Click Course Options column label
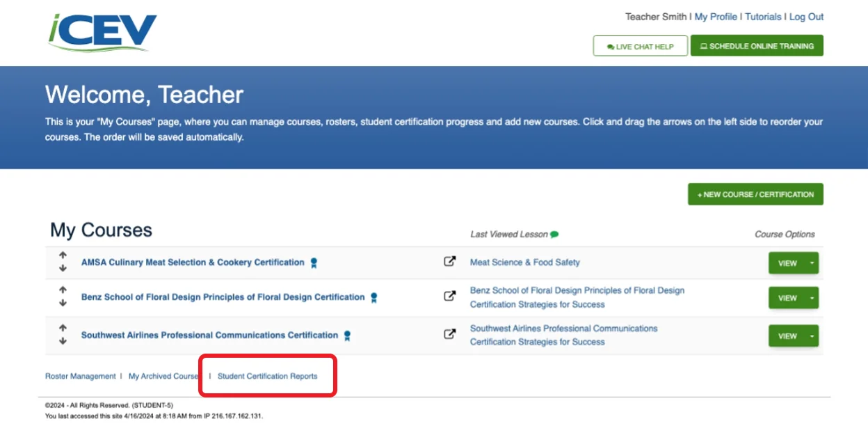This screenshot has width=868, height=442. coord(785,235)
